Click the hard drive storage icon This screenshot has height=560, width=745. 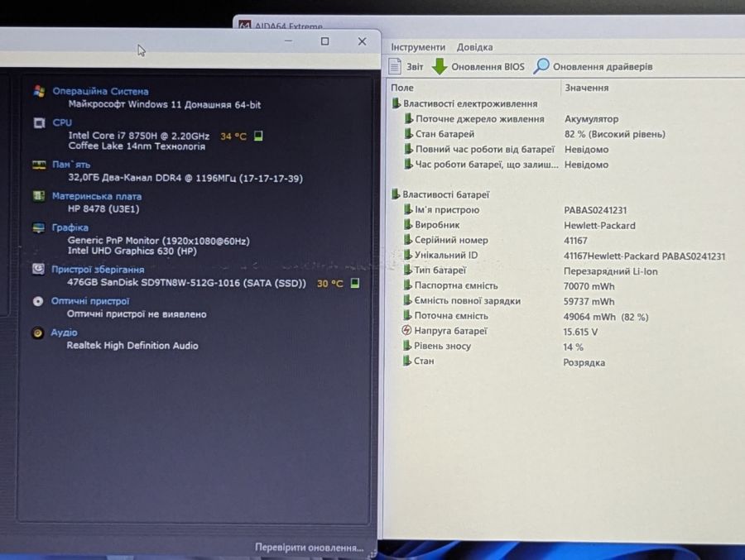pos(38,270)
